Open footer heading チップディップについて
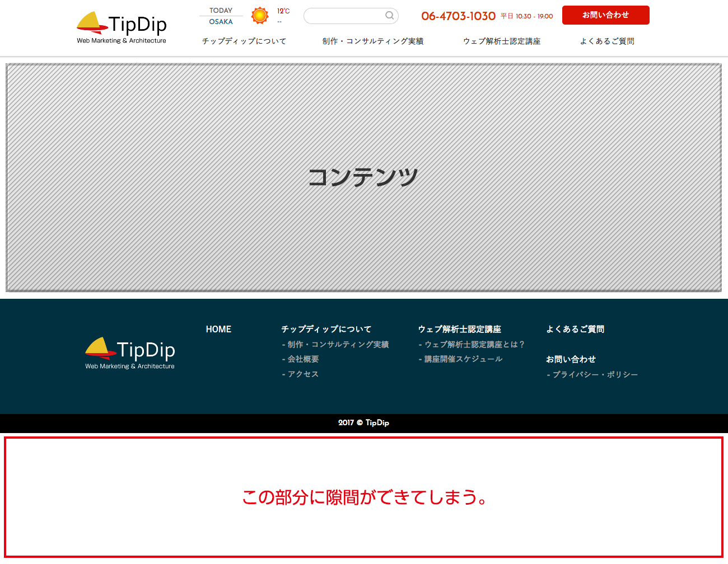 click(326, 329)
